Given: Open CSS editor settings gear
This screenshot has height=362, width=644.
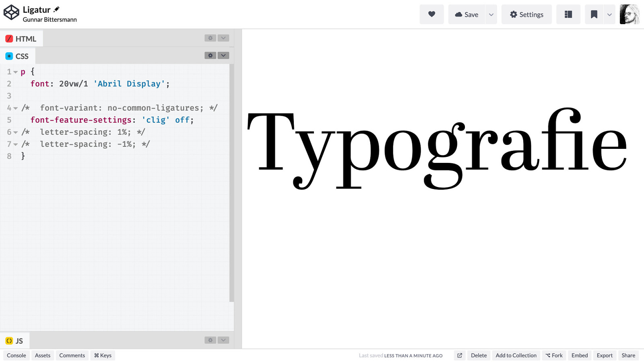Looking at the screenshot, I should [210, 56].
